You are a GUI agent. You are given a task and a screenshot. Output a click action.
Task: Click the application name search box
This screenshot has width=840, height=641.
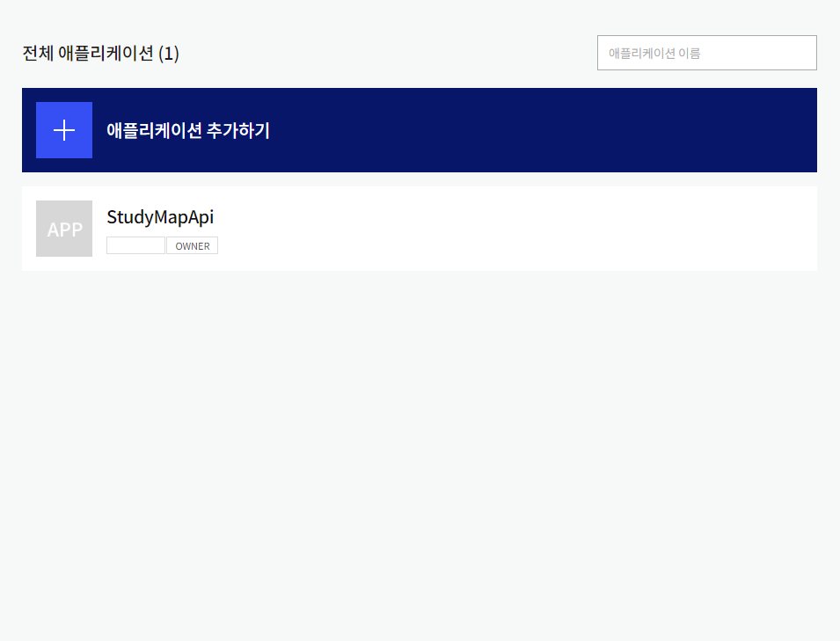pos(706,52)
